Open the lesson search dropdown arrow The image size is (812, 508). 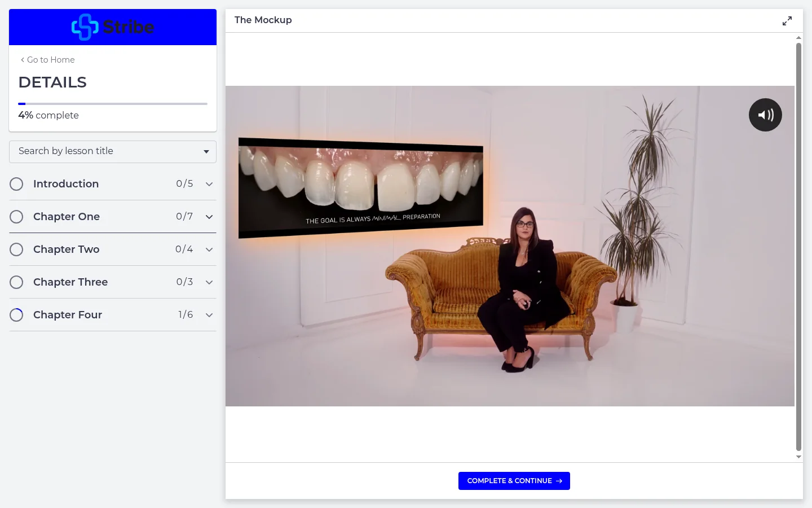pos(206,151)
